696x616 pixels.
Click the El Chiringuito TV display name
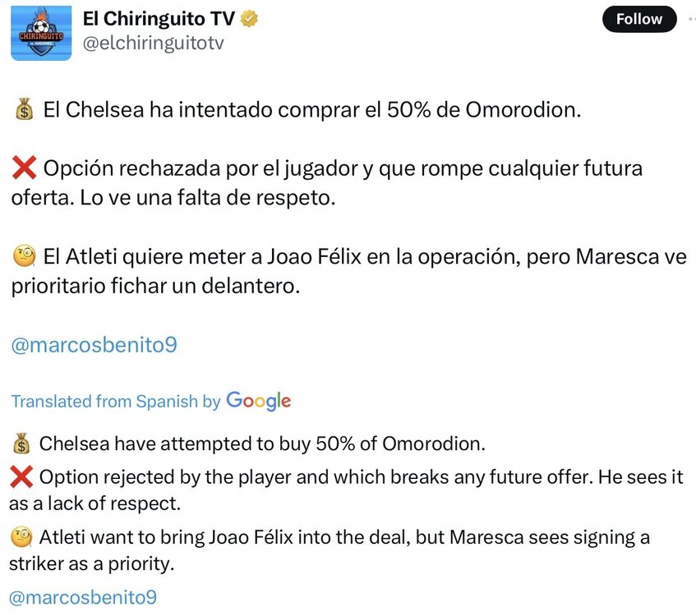coord(159,19)
